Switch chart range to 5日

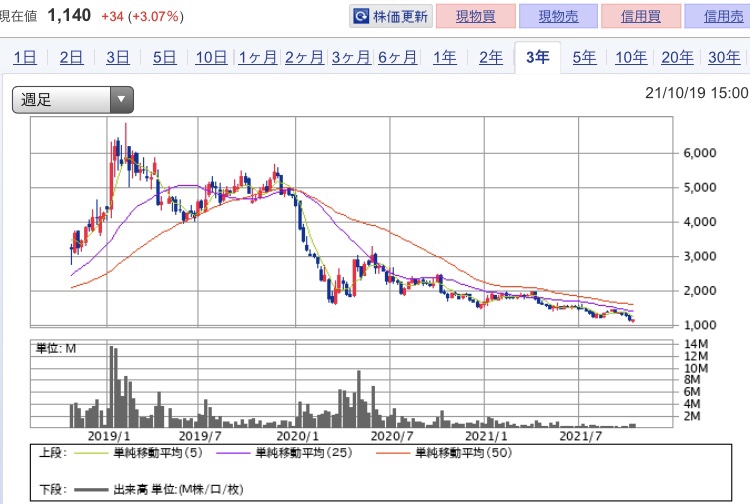coord(165,58)
